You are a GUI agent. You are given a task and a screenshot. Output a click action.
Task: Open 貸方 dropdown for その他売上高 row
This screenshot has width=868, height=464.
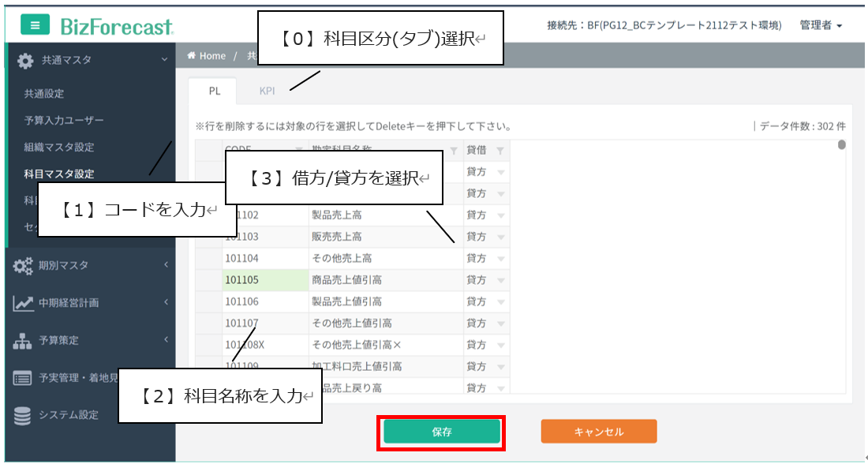(500, 258)
